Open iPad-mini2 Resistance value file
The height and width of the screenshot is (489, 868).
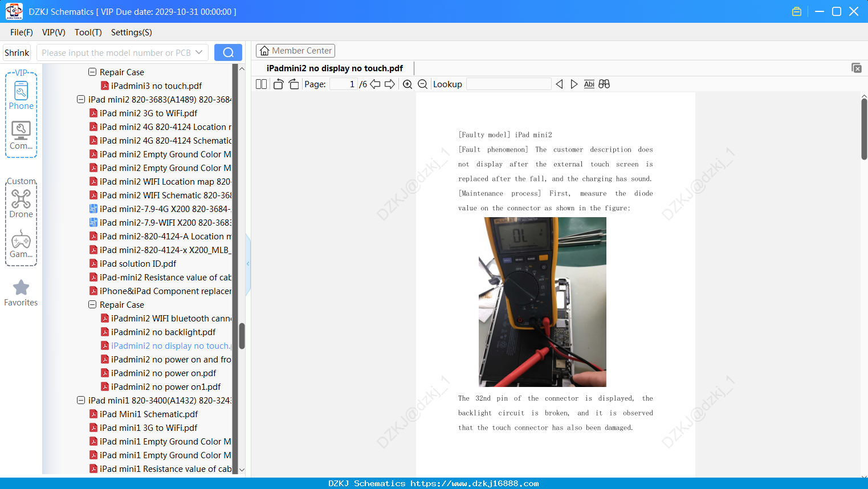(x=161, y=277)
